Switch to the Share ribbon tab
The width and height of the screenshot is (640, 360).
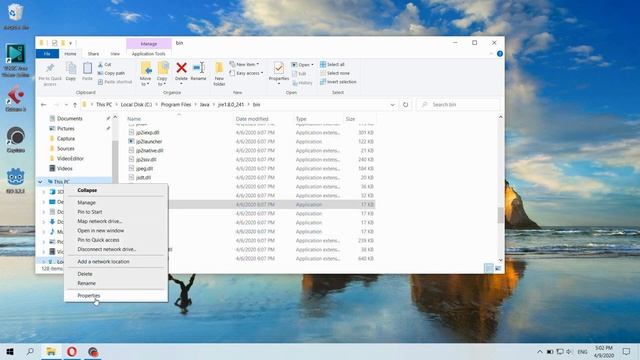point(93,54)
